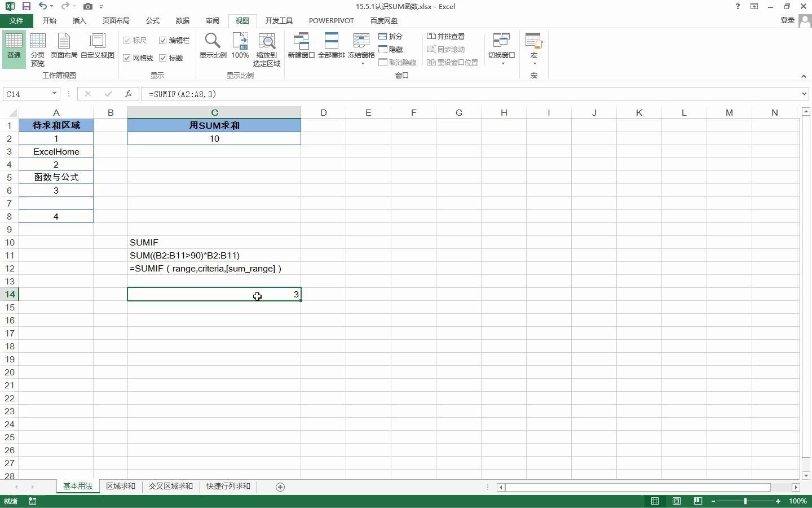Switch to Page Layout (页面布局) view

pyautogui.click(x=64, y=46)
